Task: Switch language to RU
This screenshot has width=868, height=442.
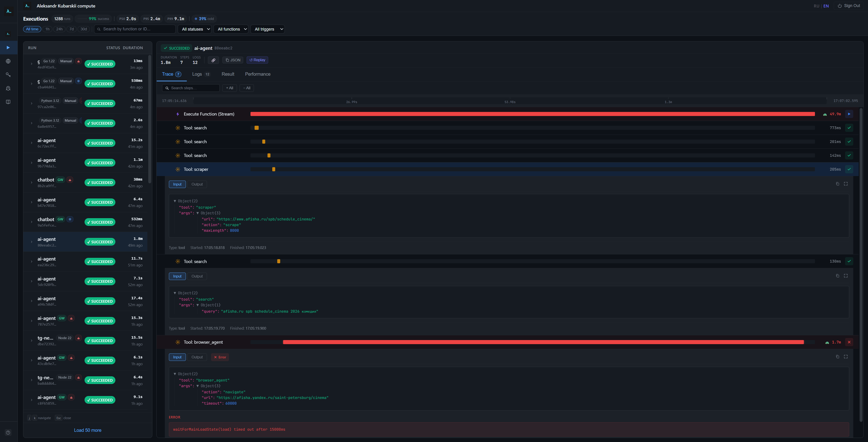Action: pyautogui.click(x=816, y=6)
